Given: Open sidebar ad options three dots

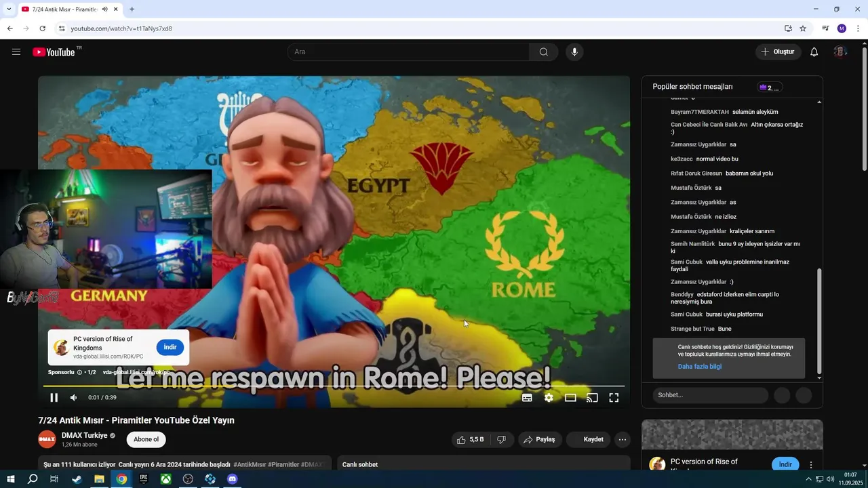Looking at the screenshot, I should (811, 465).
